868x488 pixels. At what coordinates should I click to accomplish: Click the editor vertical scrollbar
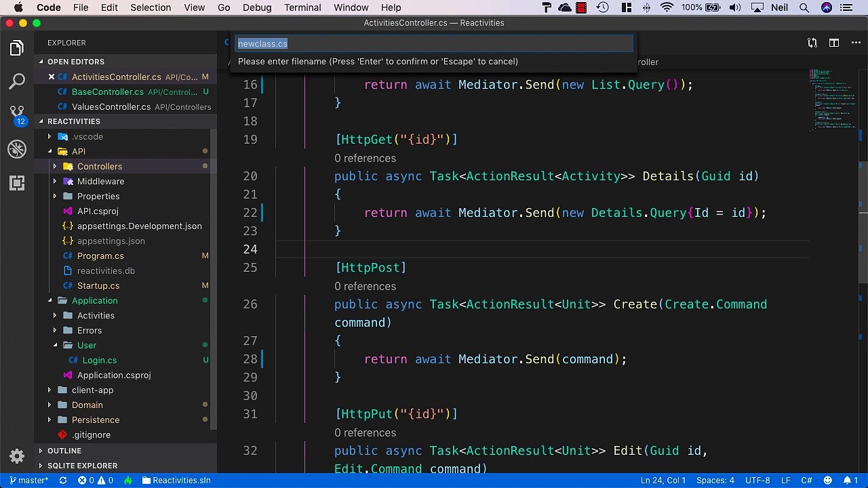(x=863, y=222)
